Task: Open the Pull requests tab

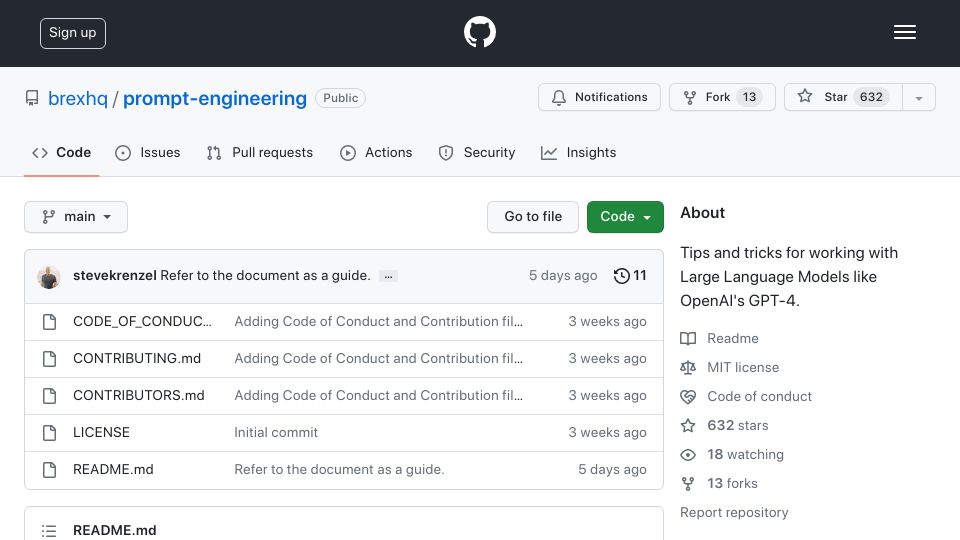Action: 260,152
